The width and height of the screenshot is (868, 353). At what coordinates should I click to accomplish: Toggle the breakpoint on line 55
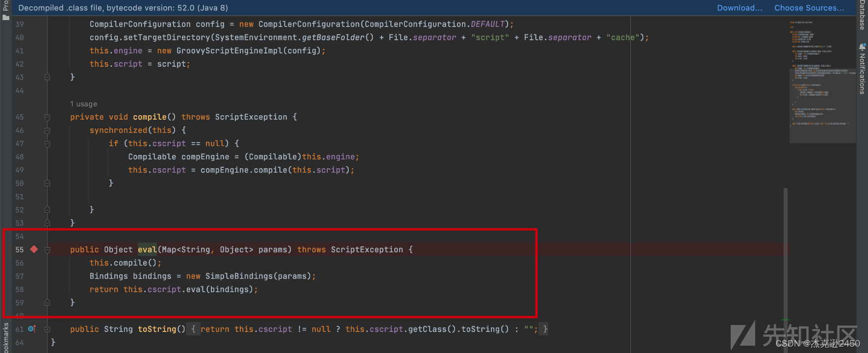[x=34, y=250]
